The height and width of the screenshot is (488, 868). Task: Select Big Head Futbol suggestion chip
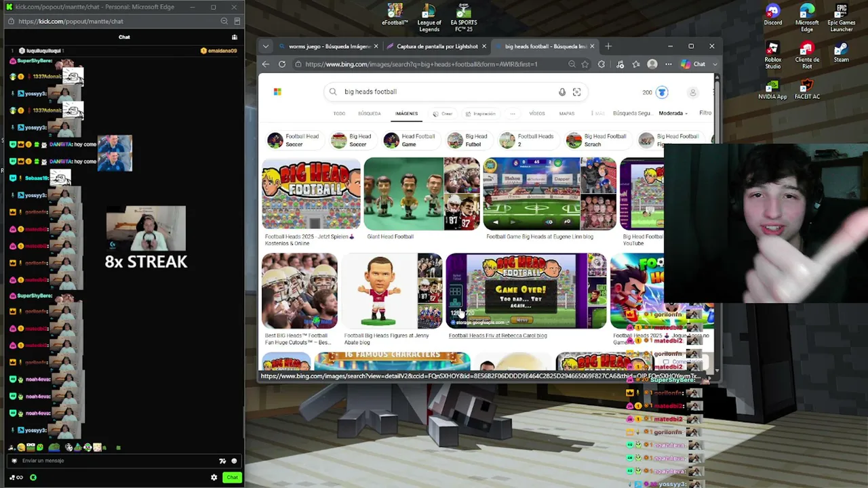pos(468,140)
